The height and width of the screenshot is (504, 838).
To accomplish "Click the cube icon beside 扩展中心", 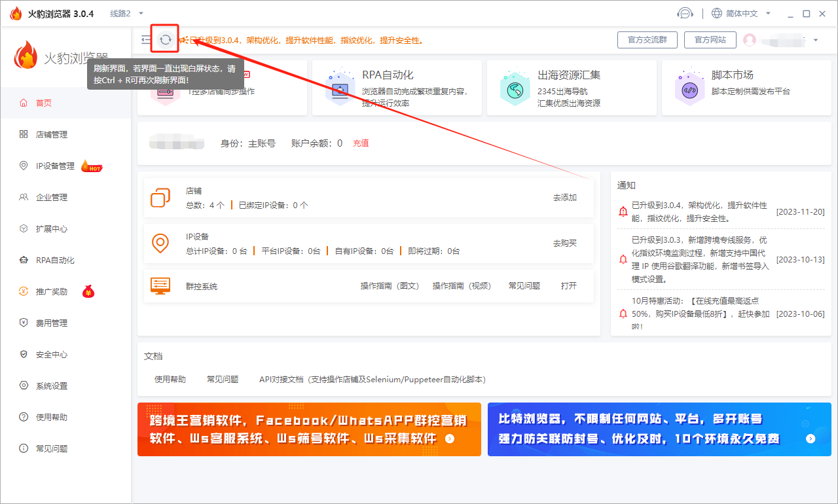I will click(x=24, y=228).
